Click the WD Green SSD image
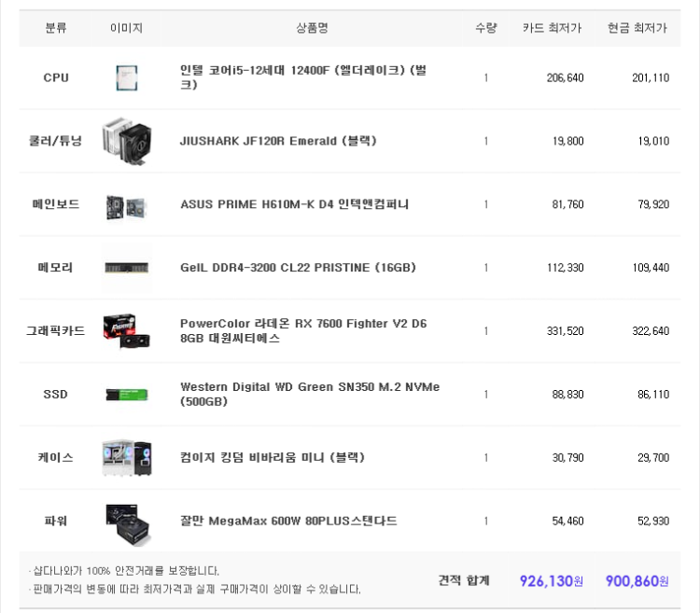Screen dimensions: 700x613 [126, 395]
